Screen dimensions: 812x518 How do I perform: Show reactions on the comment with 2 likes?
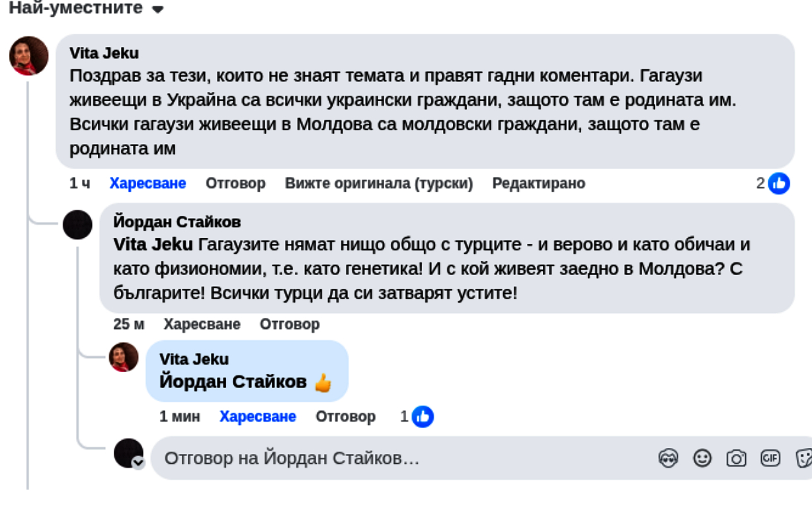(x=773, y=183)
